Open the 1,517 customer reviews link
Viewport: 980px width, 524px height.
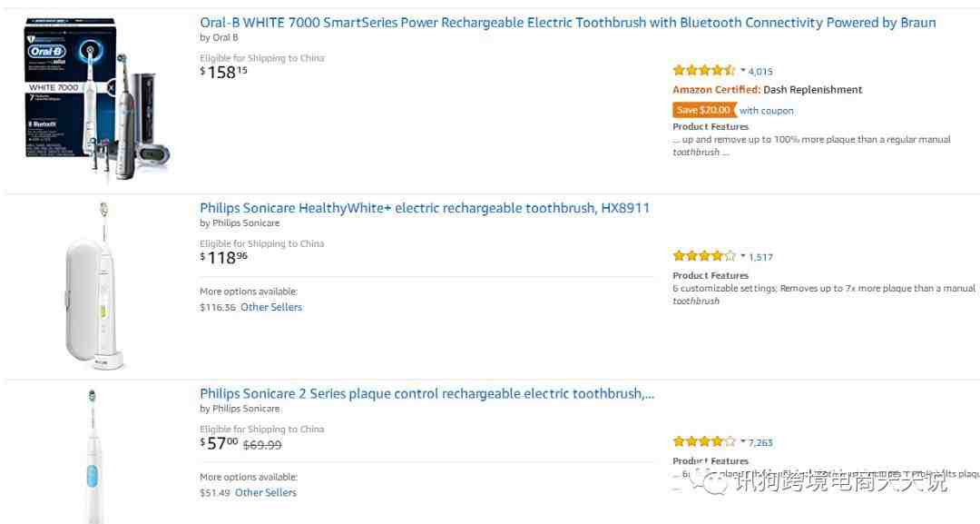[x=760, y=257]
